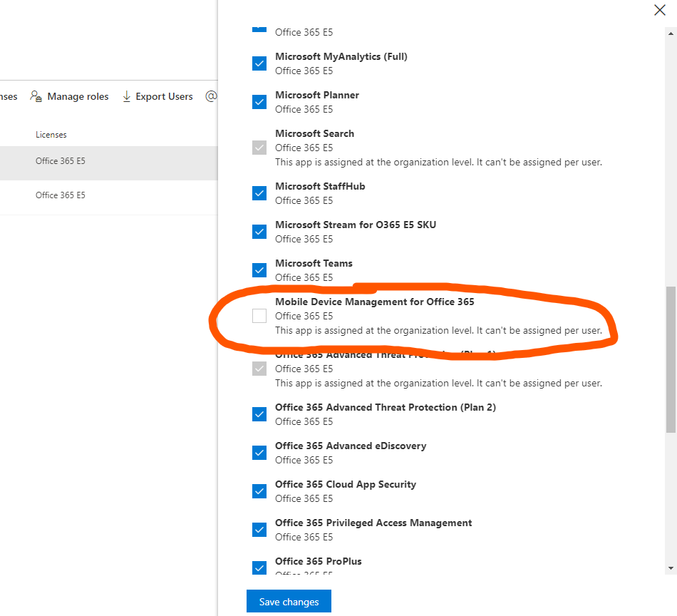
Task: Uncheck Microsoft Teams
Action: click(259, 270)
